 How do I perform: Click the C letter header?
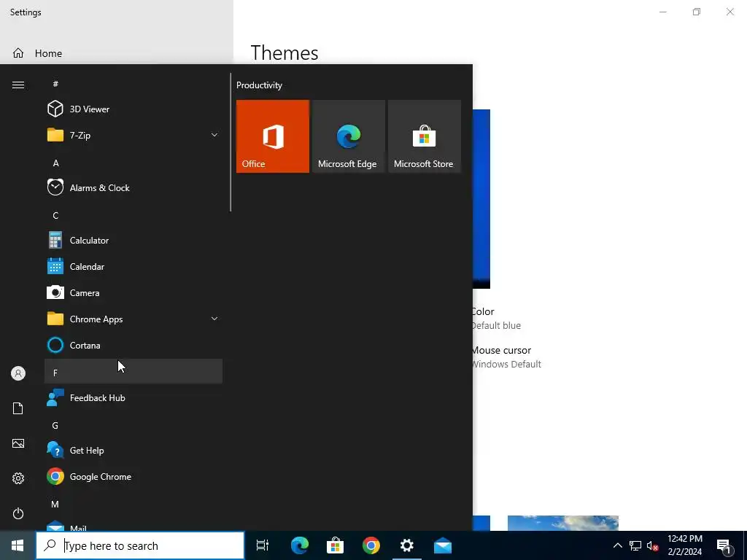point(133,215)
